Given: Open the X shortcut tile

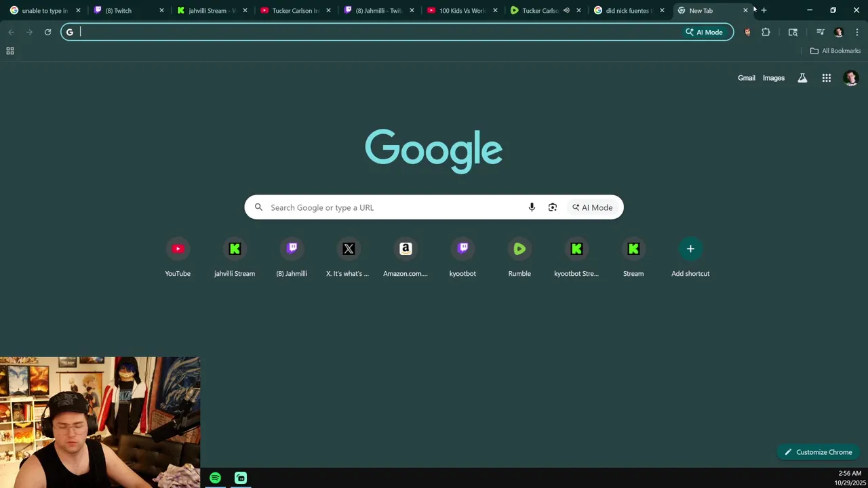Looking at the screenshot, I should pyautogui.click(x=349, y=258).
